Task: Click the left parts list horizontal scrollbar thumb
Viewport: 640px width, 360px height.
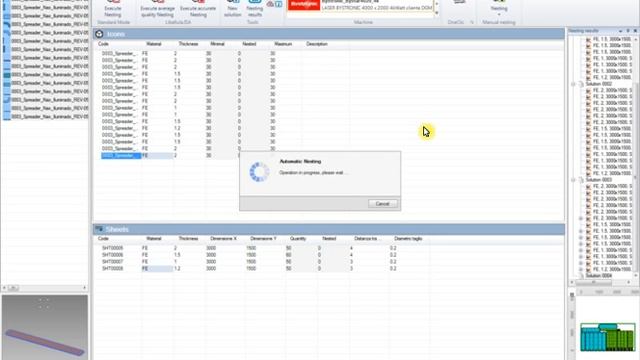Action: click(13, 288)
